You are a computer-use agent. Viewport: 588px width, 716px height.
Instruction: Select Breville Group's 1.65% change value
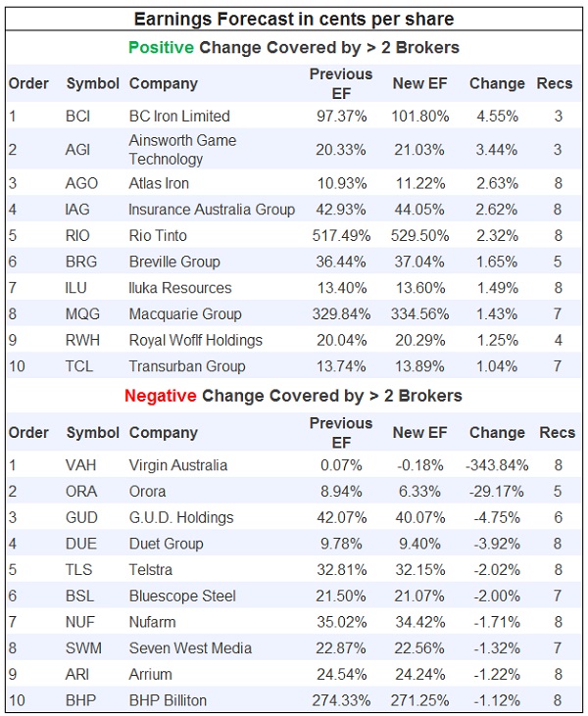click(494, 262)
